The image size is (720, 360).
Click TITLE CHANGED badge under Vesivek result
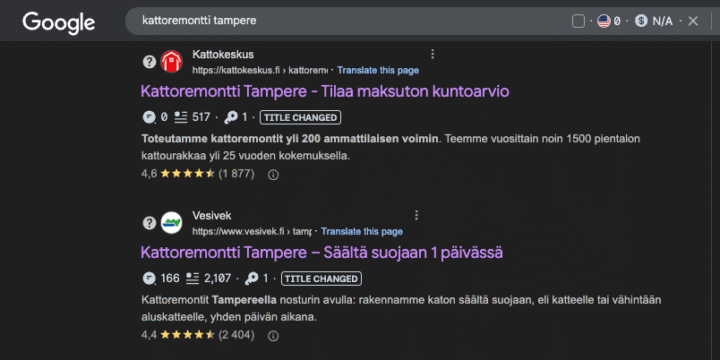pyautogui.click(x=321, y=279)
